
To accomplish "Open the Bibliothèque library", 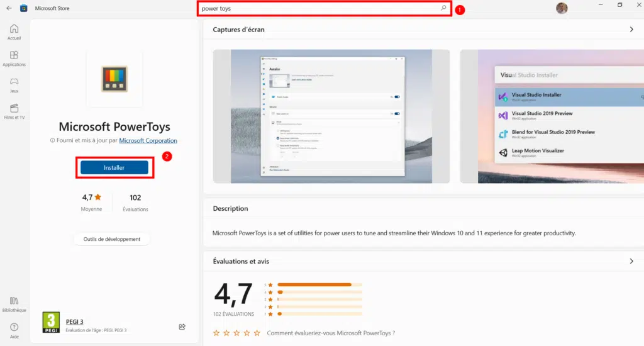I will (14, 304).
